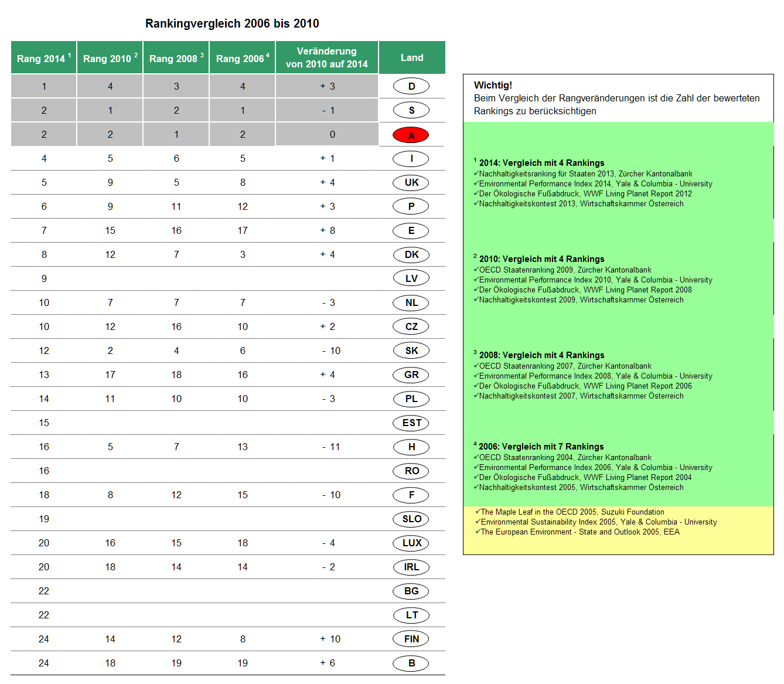Select the "LUX" country oval

click(x=411, y=543)
